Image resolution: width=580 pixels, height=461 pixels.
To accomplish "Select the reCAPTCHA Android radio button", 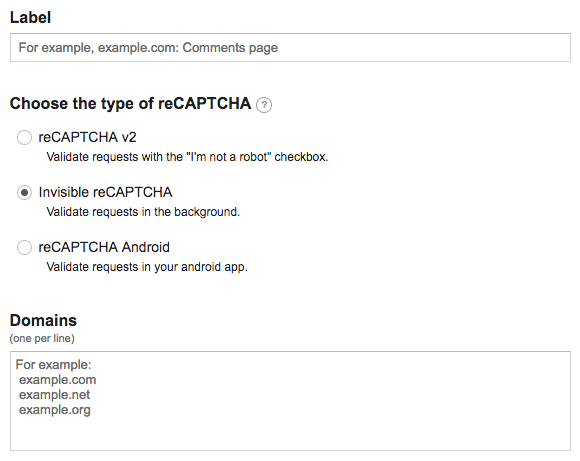I will tap(24, 247).
